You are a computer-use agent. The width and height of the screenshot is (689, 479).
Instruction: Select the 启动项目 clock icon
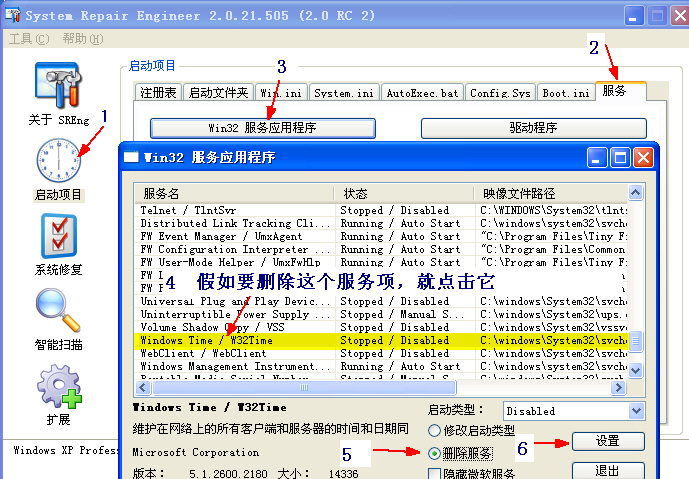click(x=58, y=160)
